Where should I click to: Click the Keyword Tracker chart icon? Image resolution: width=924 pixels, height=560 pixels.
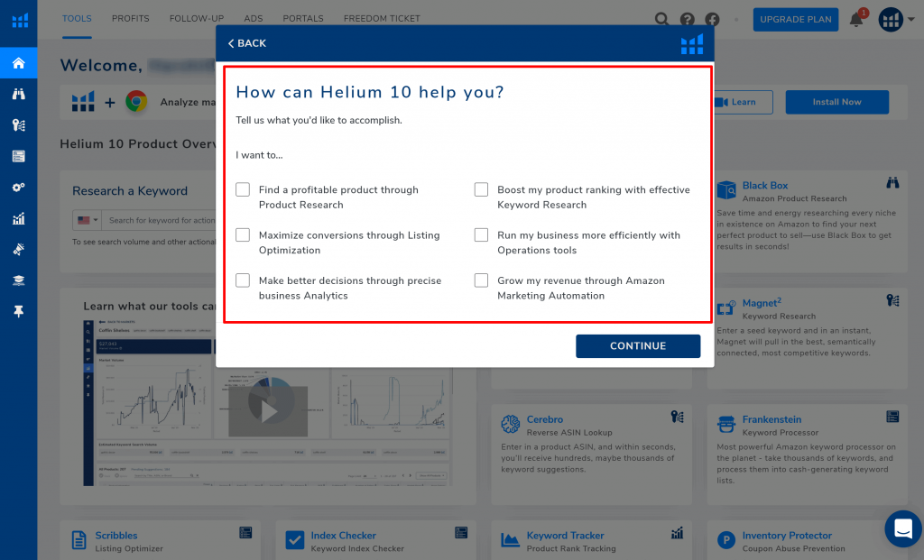click(x=510, y=540)
